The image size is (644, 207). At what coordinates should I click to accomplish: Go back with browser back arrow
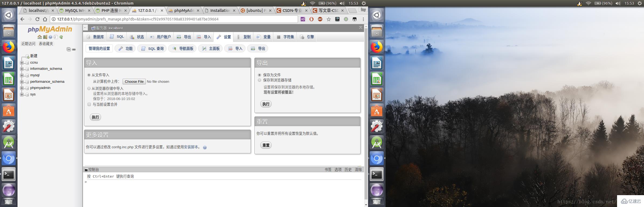pyautogui.click(x=22, y=19)
